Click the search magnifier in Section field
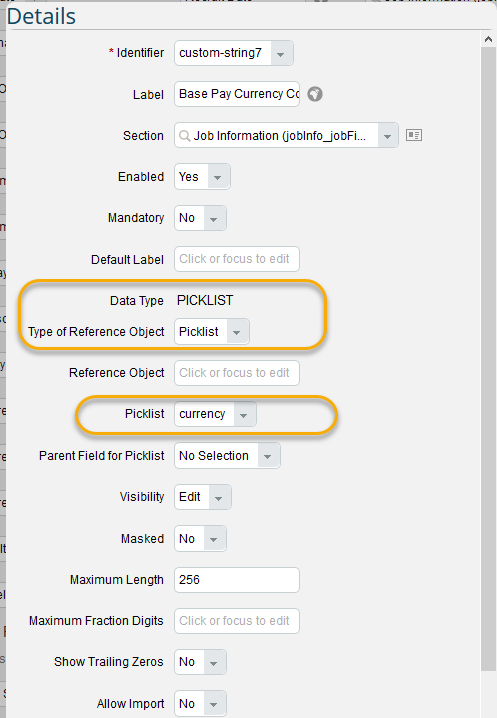 click(x=184, y=136)
